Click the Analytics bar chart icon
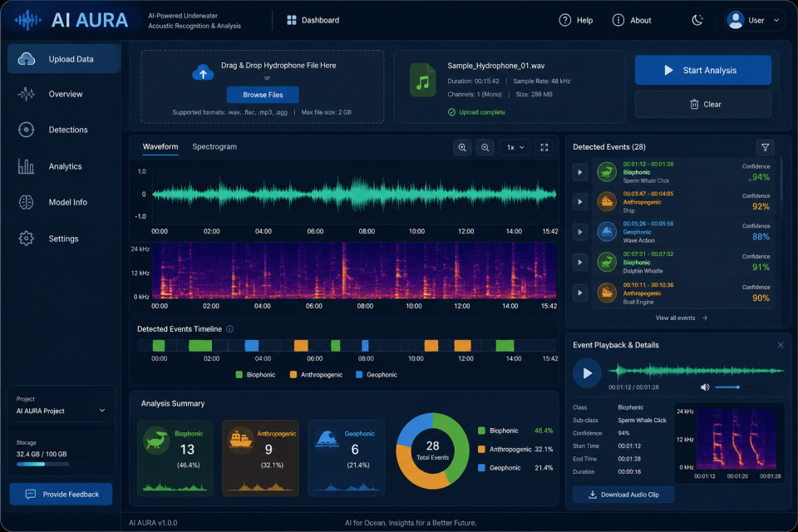798x532 pixels. 26,166
